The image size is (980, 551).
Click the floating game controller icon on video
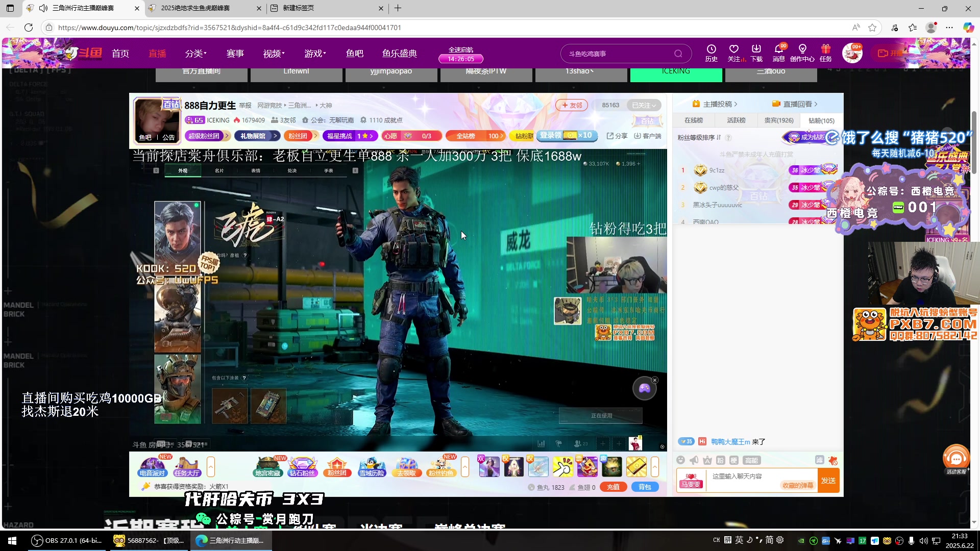[x=645, y=389]
